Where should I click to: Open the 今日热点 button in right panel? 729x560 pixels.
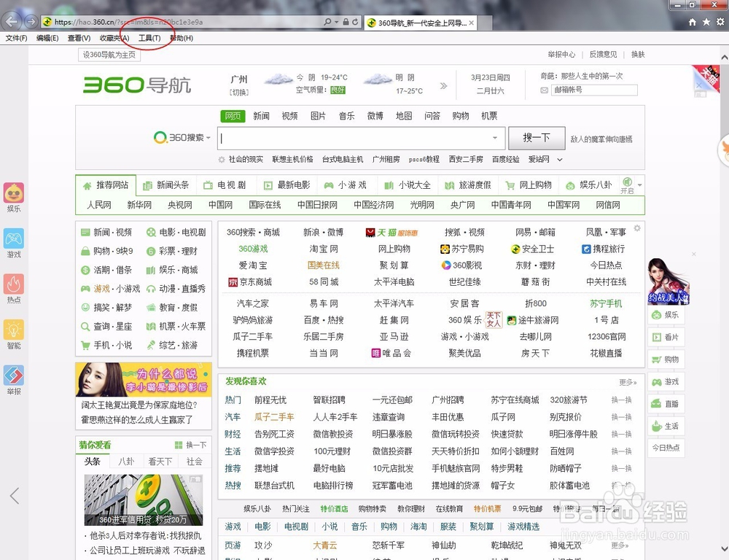tap(666, 448)
